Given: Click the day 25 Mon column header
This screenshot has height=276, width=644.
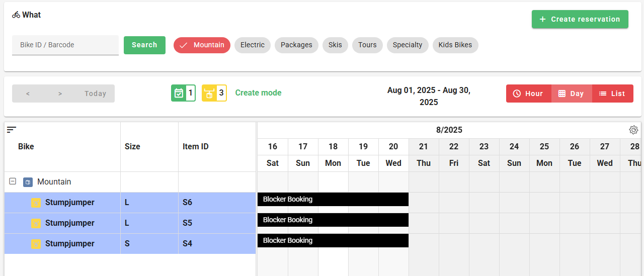Looking at the screenshot, I should (544, 155).
